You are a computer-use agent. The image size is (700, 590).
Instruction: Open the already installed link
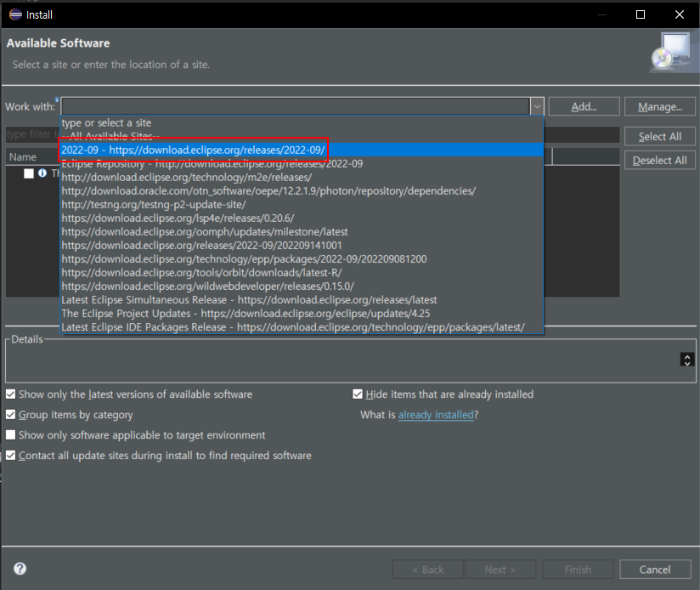coord(436,415)
